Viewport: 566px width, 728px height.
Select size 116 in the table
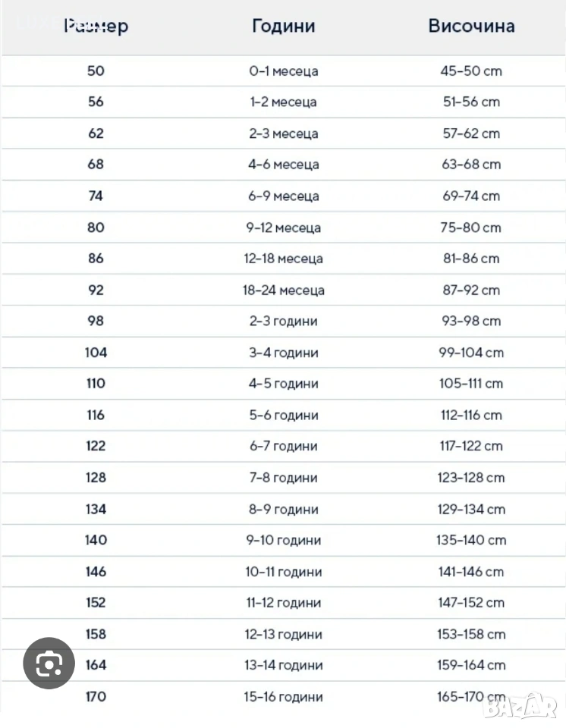tap(96, 415)
